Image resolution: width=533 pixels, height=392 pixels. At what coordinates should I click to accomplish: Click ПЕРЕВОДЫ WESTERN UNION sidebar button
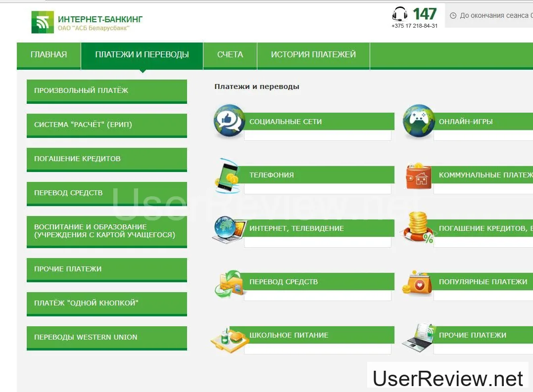coord(106,338)
